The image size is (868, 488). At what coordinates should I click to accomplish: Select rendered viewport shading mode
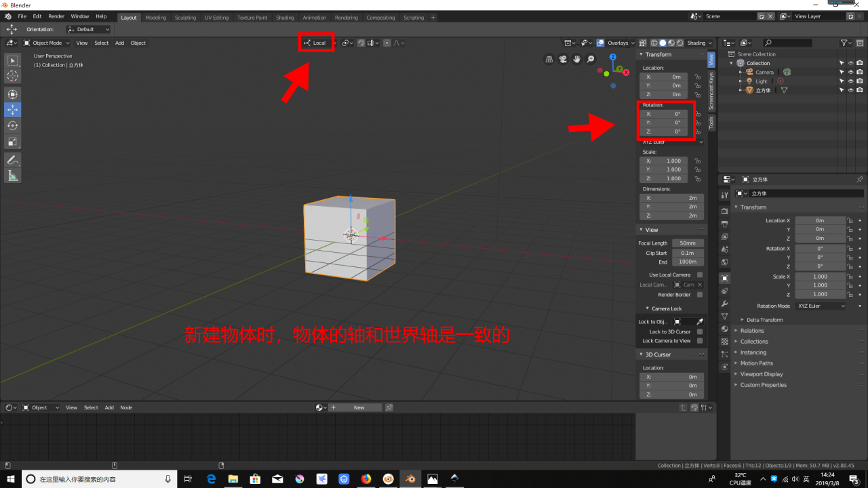679,43
